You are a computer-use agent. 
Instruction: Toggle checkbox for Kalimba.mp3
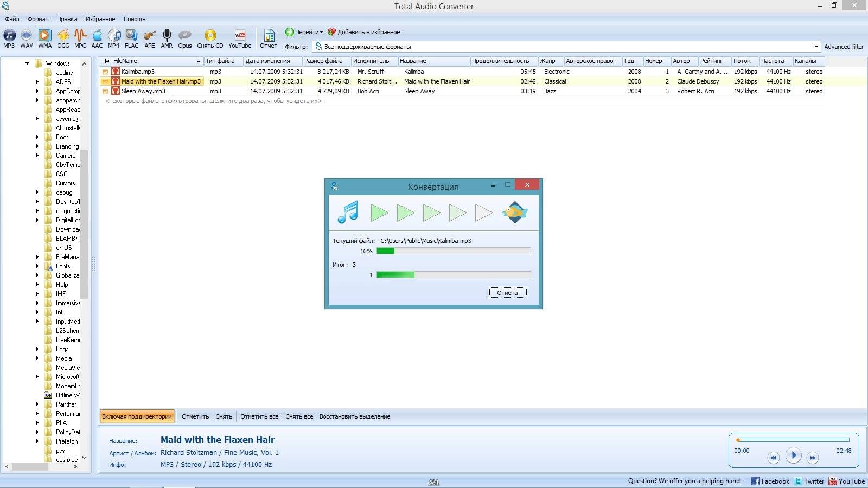105,72
